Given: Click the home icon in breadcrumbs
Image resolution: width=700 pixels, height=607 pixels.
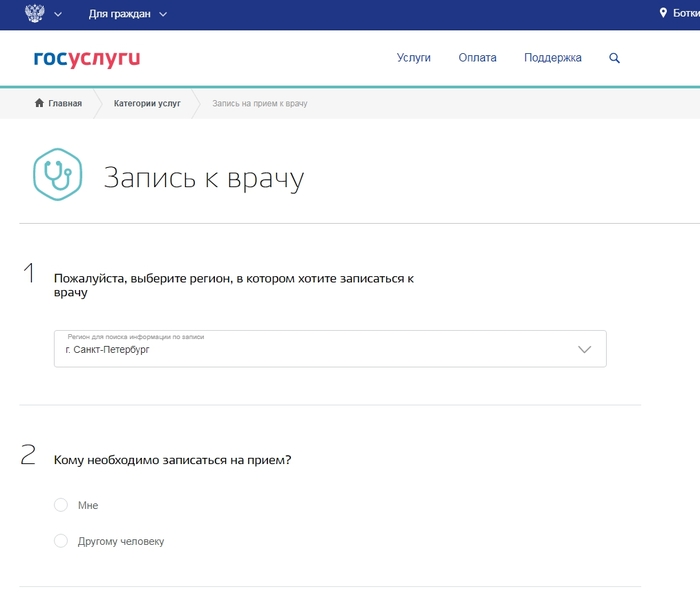Looking at the screenshot, I should click(x=39, y=103).
